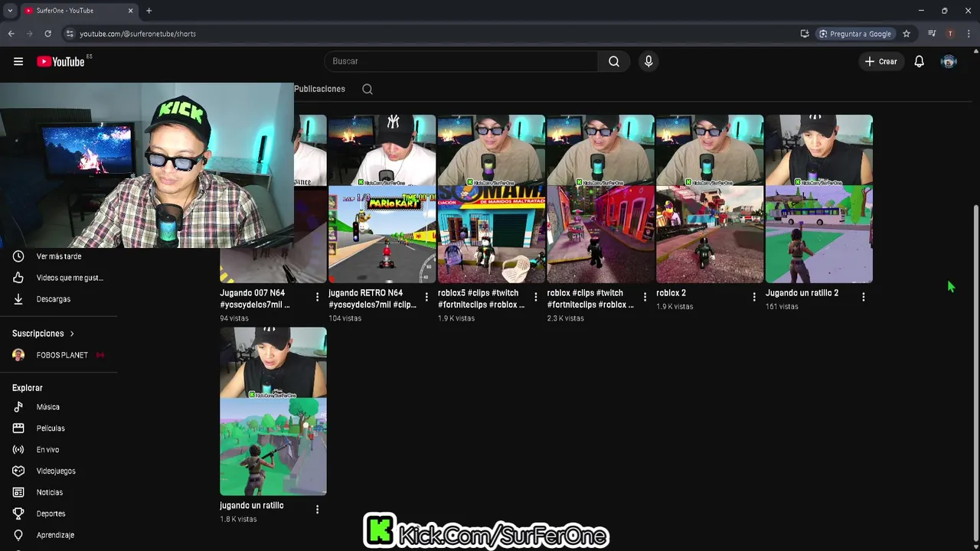Open options menu for Jugando 007 N64
The image size is (980, 551).
click(317, 297)
